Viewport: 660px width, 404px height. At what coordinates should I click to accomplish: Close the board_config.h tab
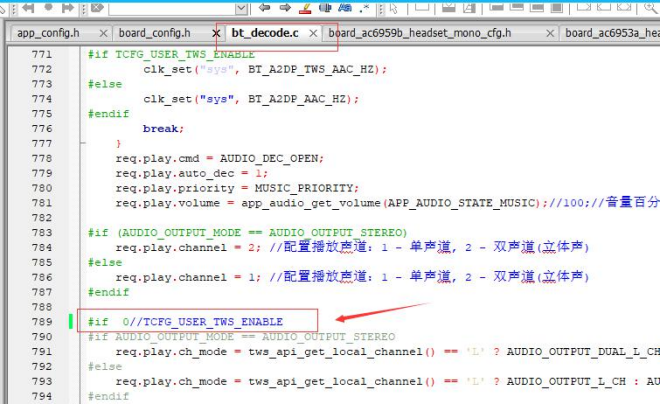tap(216, 33)
